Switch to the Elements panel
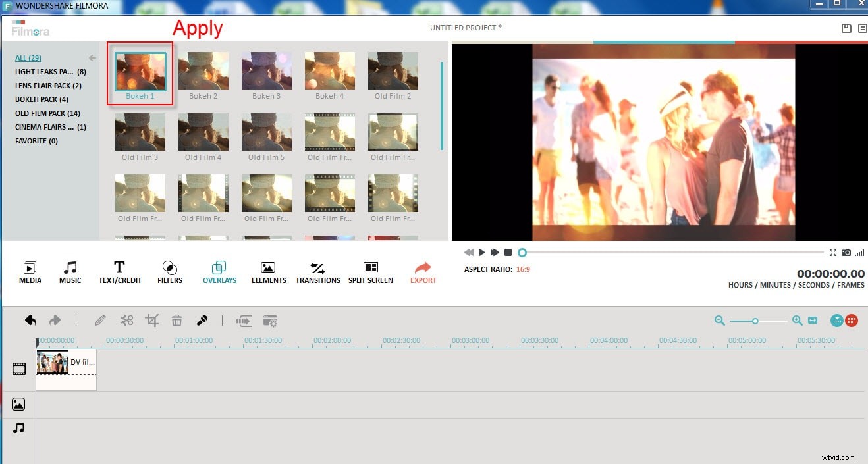 [268, 270]
